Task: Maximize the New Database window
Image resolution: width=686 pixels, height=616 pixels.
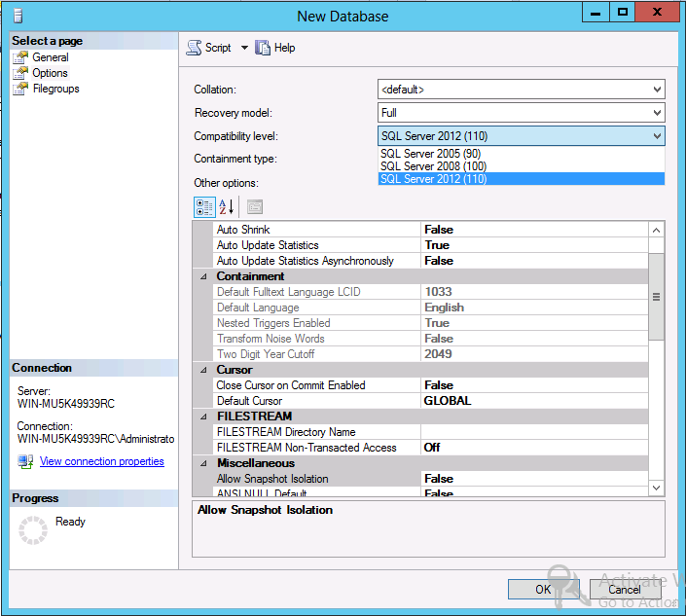Action: (x=622, y=13)
